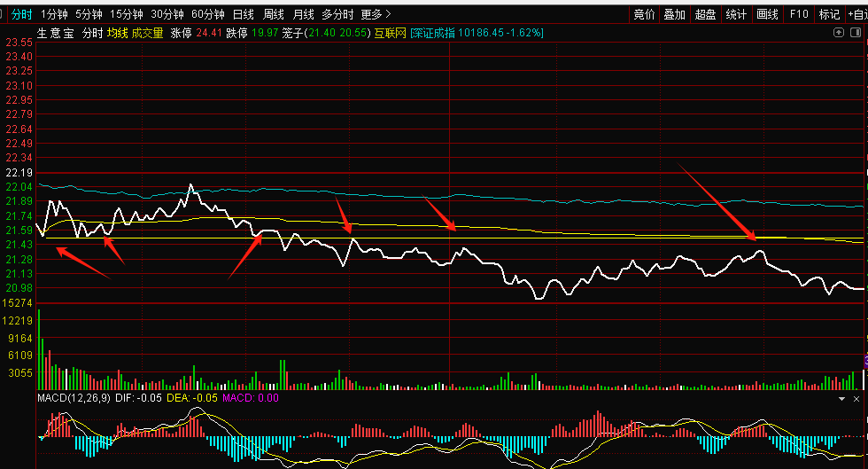
Task: Open the 超盘 toolbar item
Action: coord(705,14)
